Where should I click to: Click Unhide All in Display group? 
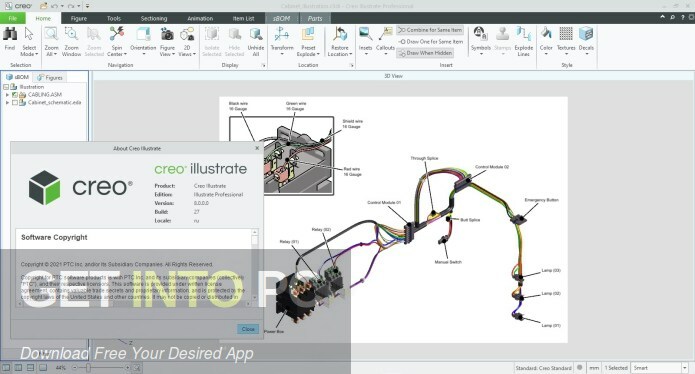[x=256, y=41]
